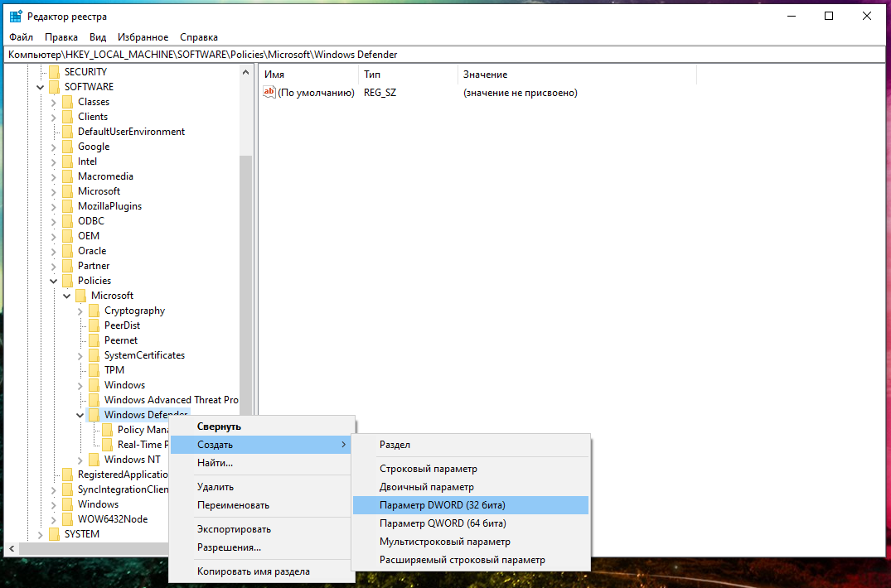Click the SECURITY key folder icon

point(55,72)
